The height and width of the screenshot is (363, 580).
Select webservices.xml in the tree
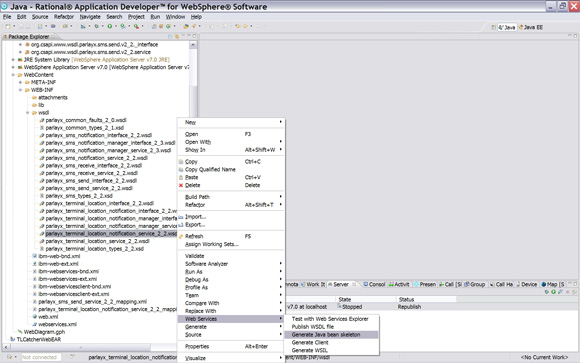click(55, 324)
